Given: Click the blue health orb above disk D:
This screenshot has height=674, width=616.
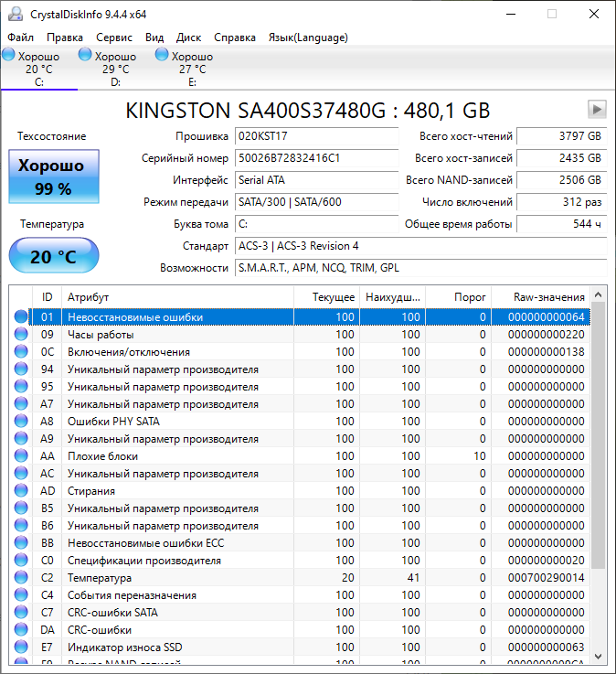Looking at the screenshot, I should tap(85, 54).
